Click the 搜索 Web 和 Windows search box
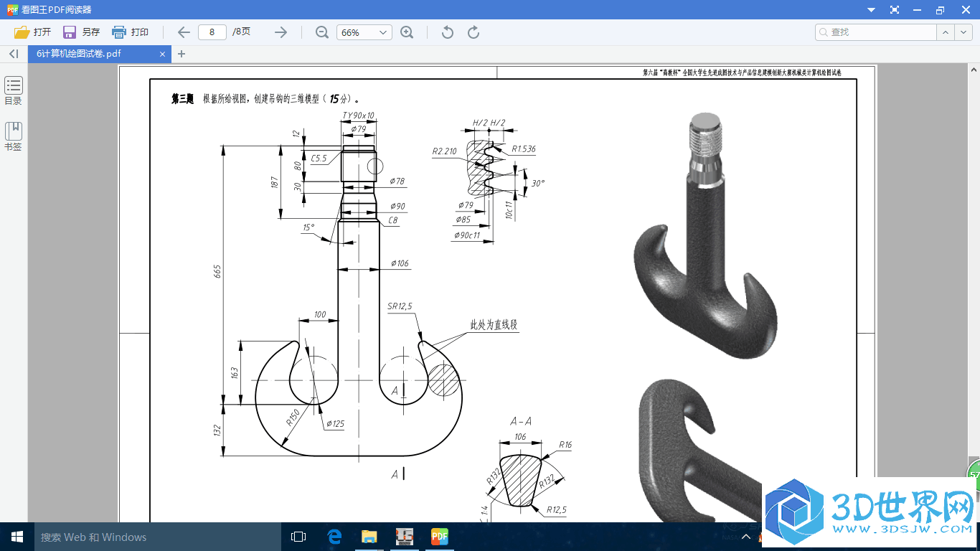Image resolution: width=980 pixels, height=551 pixels. tap(158, 537)
